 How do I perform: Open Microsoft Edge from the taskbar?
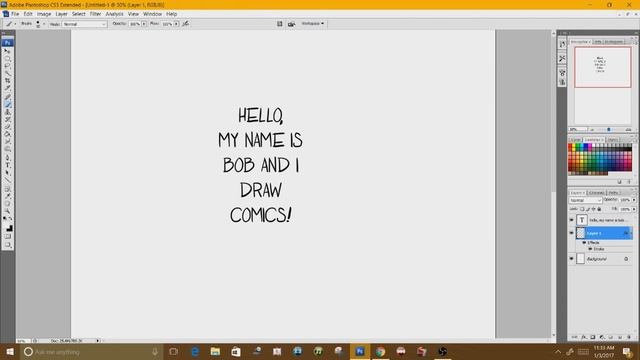click(195, 351)
